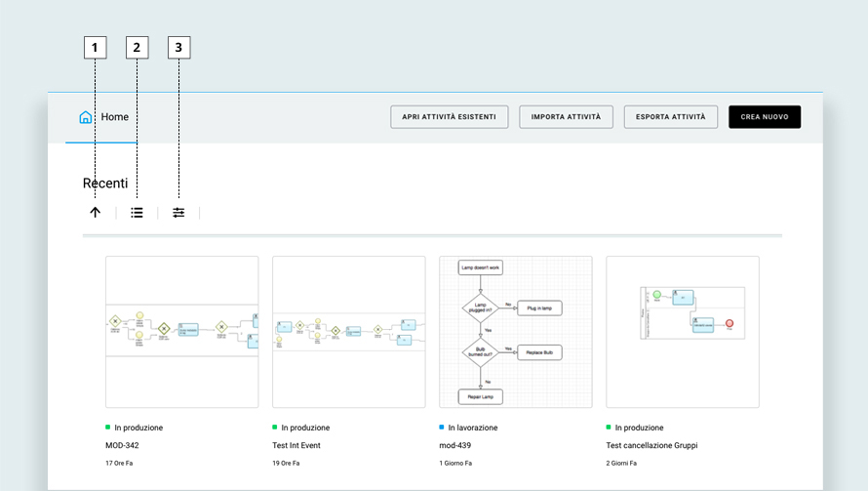Create a new activity with CREA NUOVO
Screen dimensions: 868x491
(764, 117)
